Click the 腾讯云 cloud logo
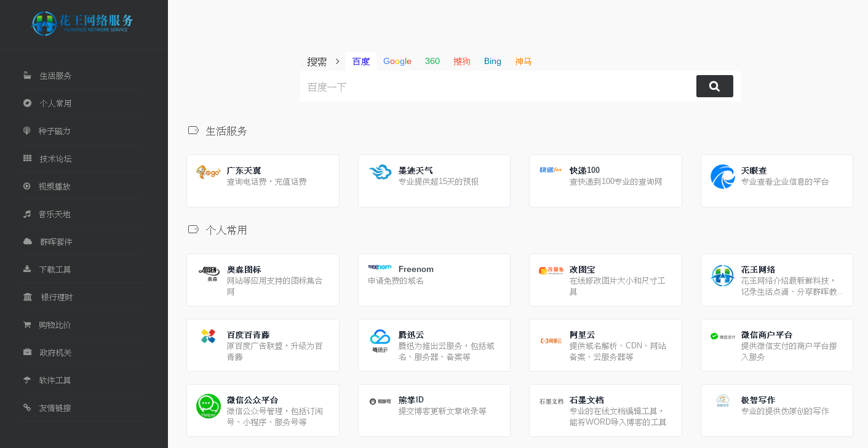The image size is (868, 448). tap(380, 341)
